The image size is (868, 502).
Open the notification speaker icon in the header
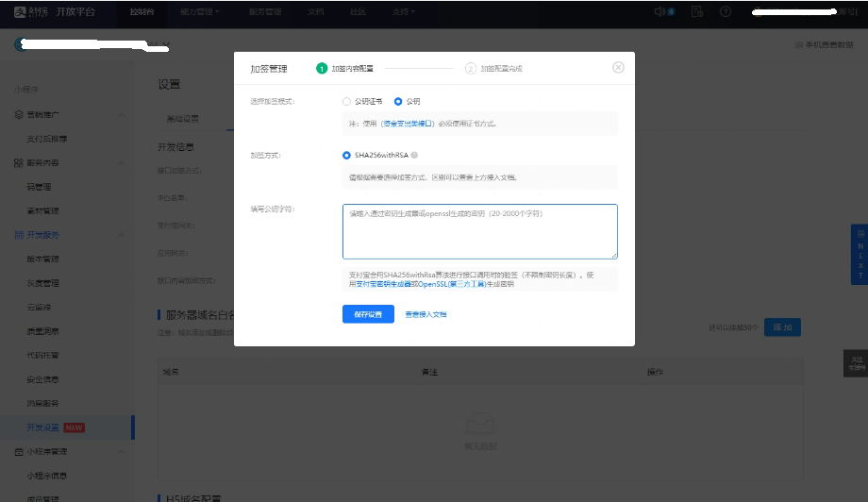point(660,12)
